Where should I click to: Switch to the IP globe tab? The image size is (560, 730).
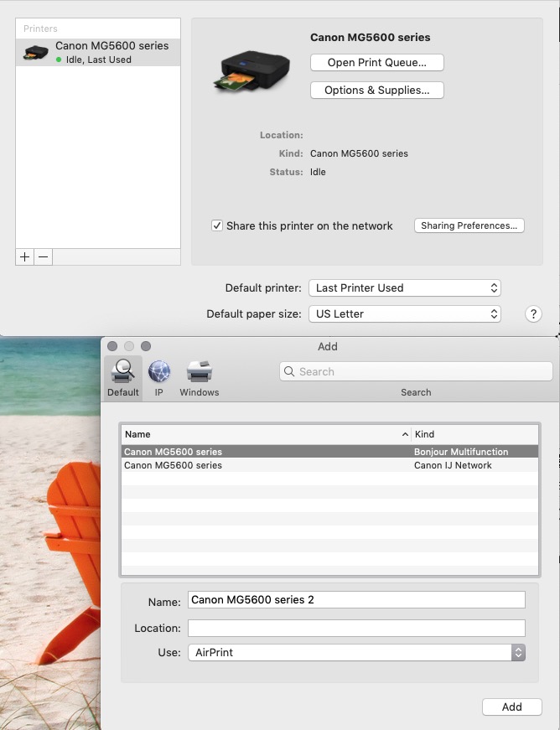(159, 377)
